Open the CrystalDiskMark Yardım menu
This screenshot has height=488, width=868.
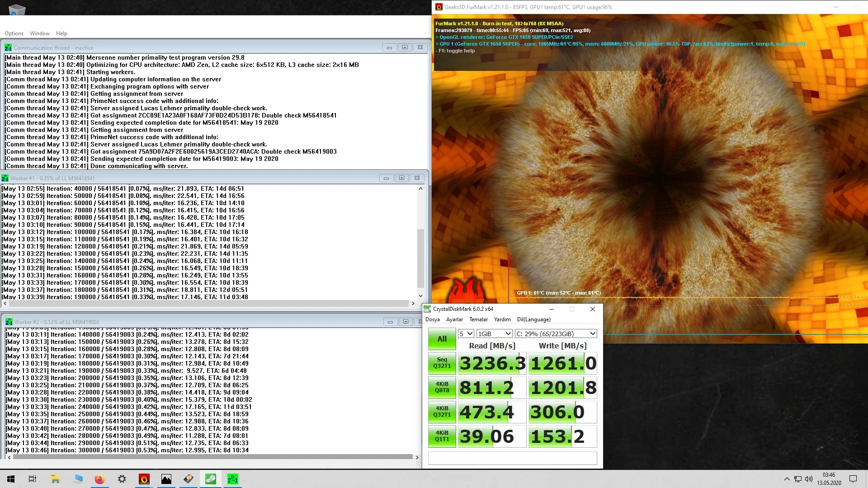(502, 319)
